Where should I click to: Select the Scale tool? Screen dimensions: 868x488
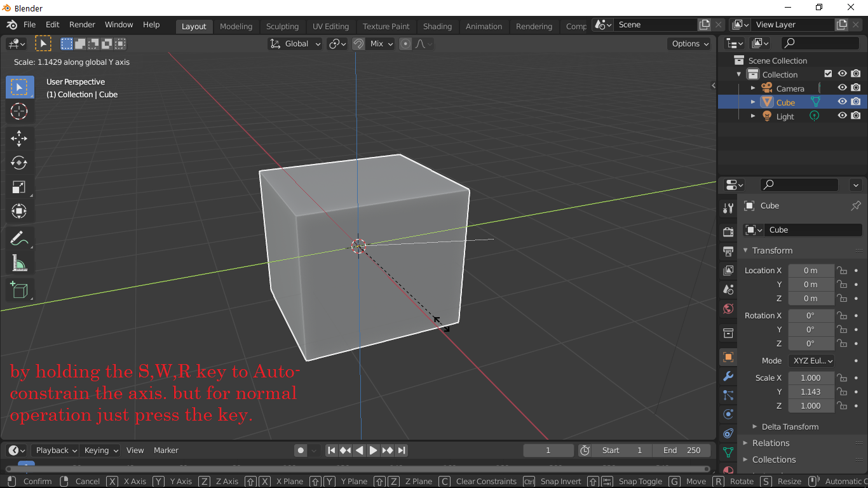click(x=19, y=187)
